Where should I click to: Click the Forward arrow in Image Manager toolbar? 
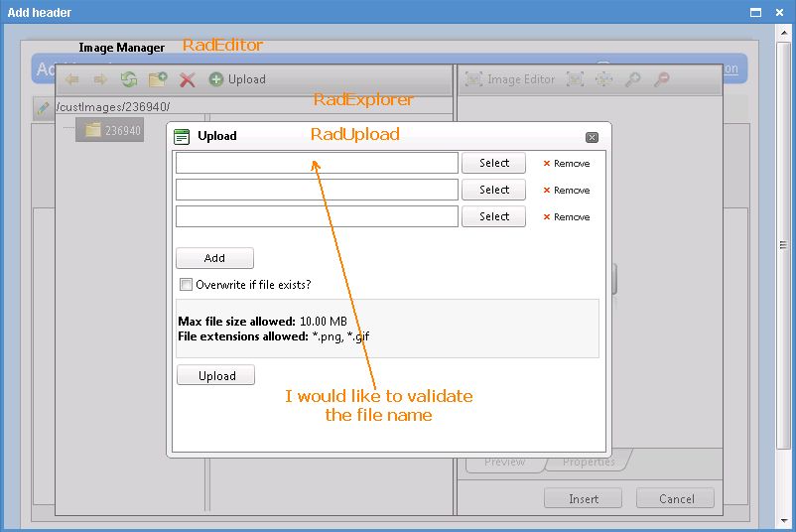click(x=100, y=79)
